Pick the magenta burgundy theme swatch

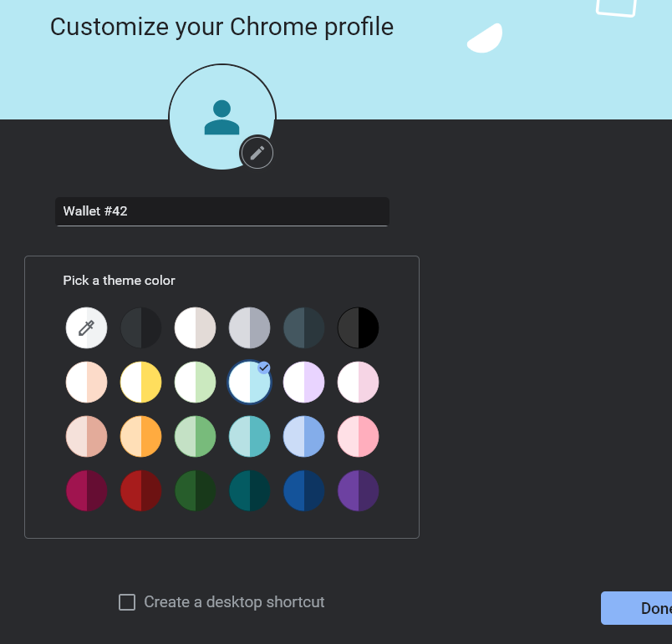[87, 490]
